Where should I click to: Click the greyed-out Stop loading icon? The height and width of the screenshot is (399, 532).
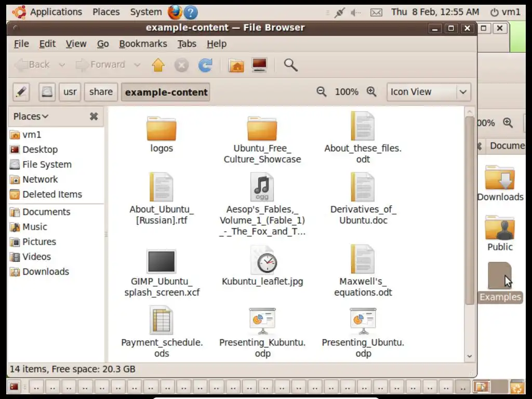tap(181, 65)
